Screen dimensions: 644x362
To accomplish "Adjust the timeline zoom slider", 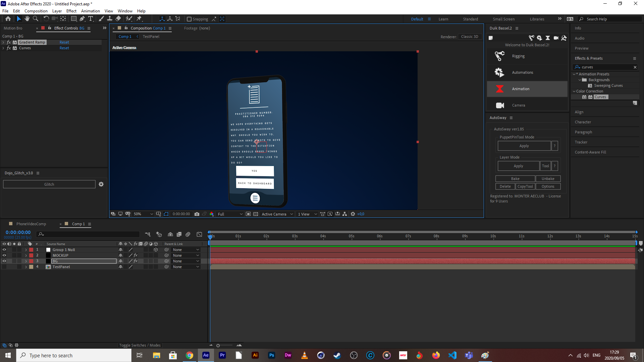I will click(218, 345).
